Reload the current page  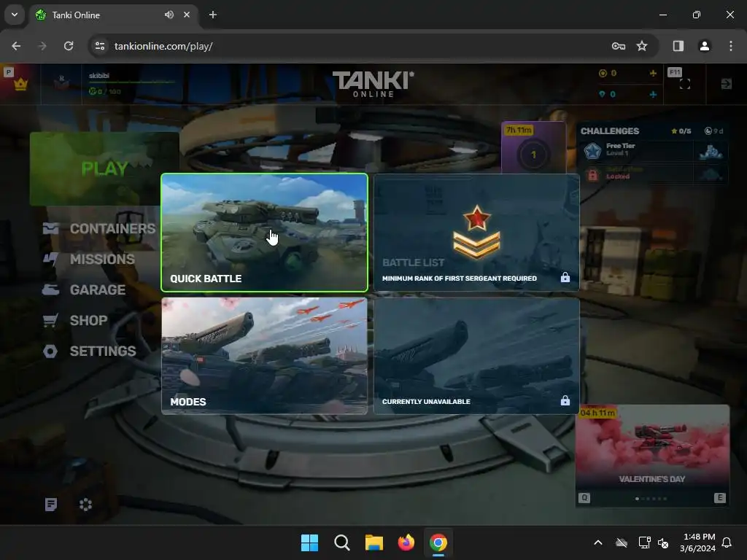tap(69, 46)
